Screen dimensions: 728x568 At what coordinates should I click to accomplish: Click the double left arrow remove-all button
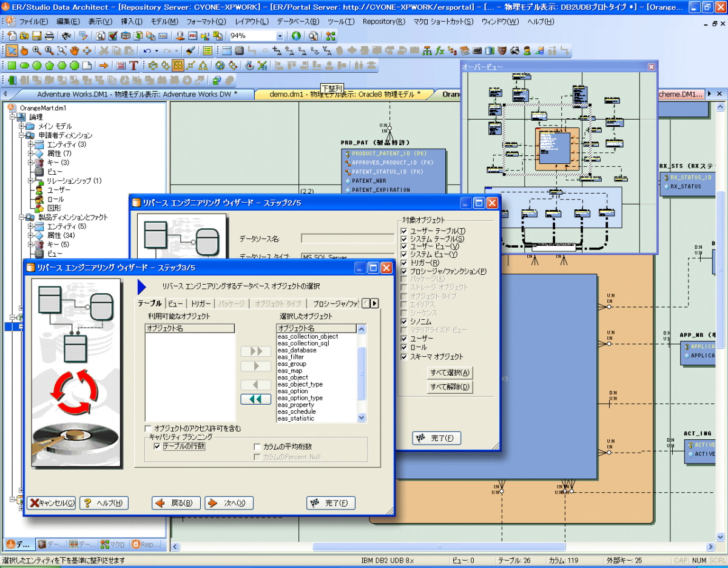point(255,399)
